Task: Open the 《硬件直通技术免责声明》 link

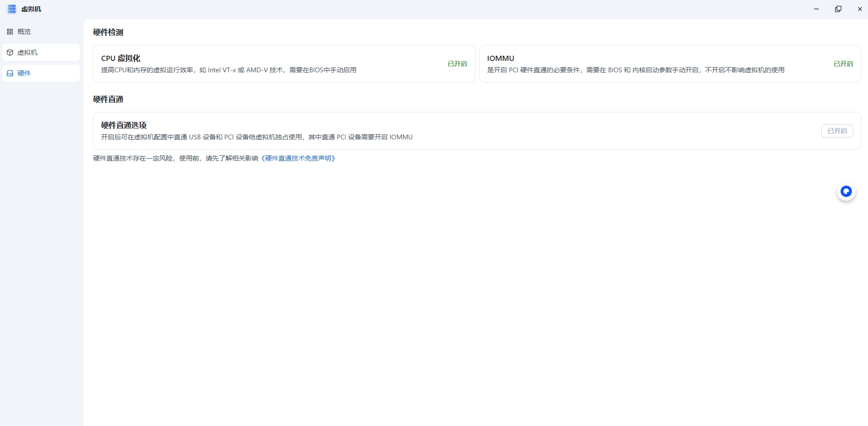Action: tap(298, 158)
